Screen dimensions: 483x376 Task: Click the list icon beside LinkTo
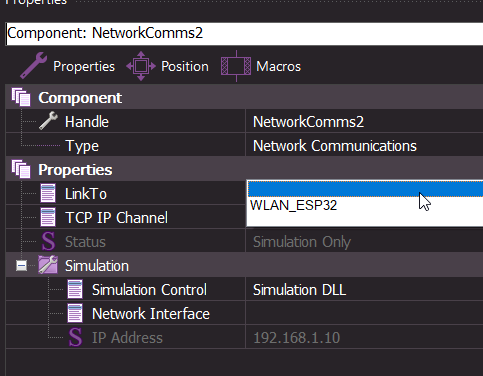pos(48,193)
